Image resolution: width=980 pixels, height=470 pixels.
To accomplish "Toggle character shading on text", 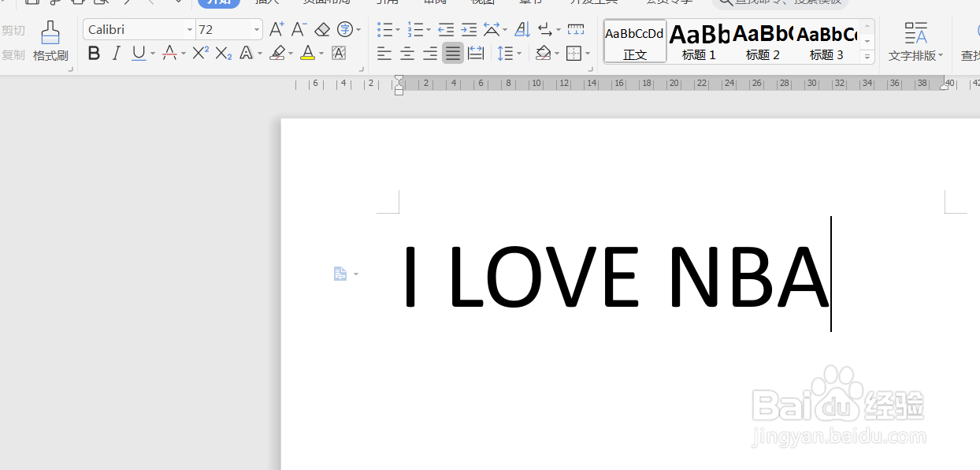I will coord(339,54).
